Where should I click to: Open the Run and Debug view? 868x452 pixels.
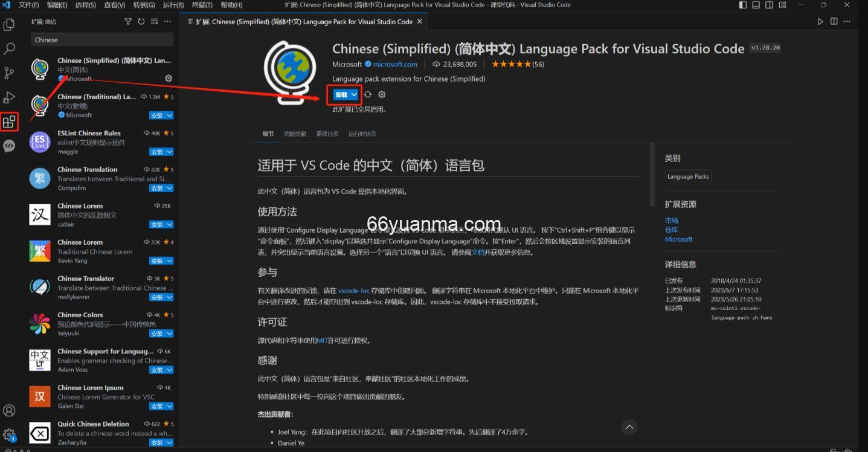coord(9,97)
